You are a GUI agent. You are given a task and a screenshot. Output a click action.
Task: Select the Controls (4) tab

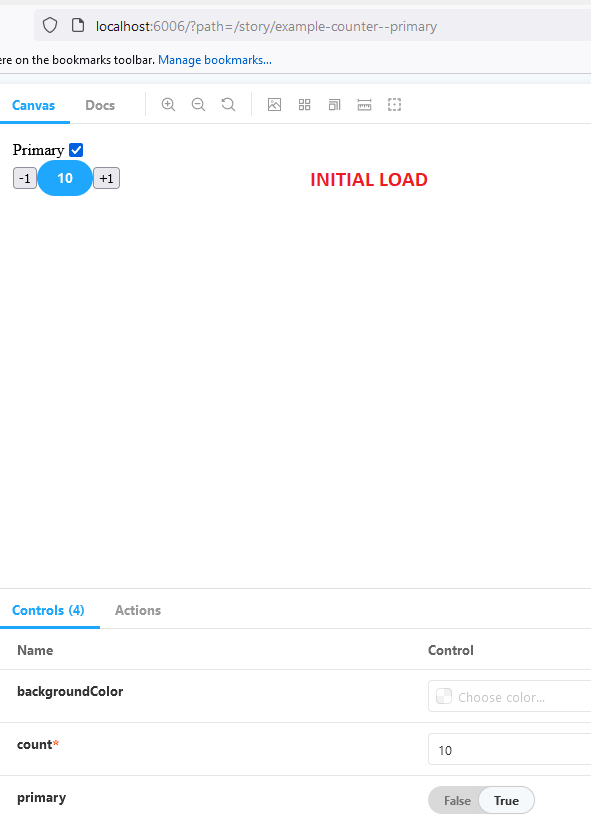click(x=48, y=610)
